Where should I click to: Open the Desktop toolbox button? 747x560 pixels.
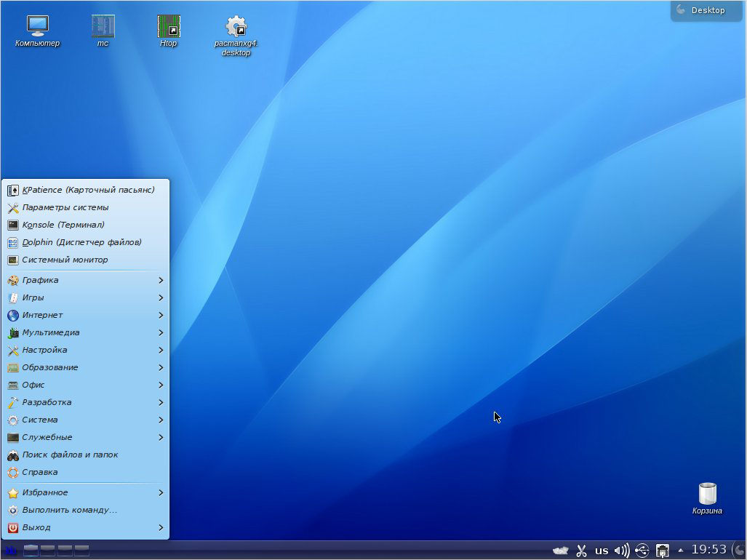(x=706, y=10)
